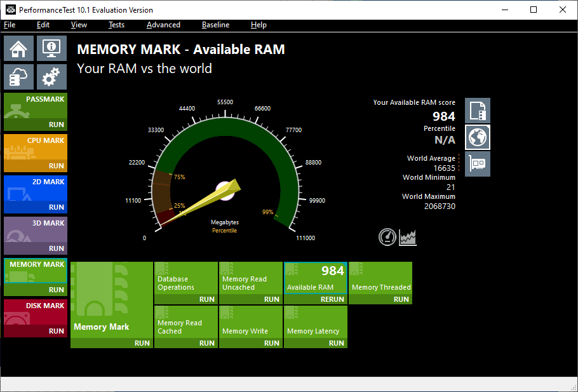Click the 'Your RAM vs the world' subtitle
Viewport: 578px width, 392px height.
point(145,69)
